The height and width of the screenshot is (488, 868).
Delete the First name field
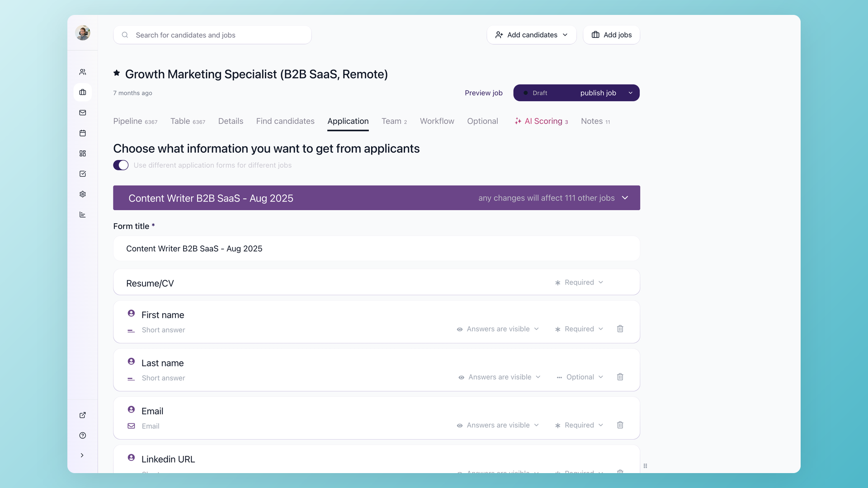[x=620, y=329]
